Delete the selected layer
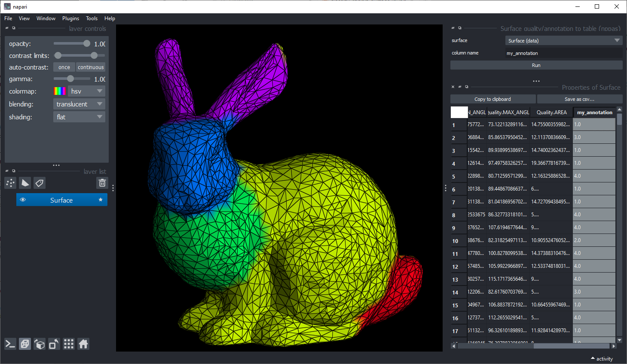Image resolution: width=627 pixels, height=364 pixels. (x=102, y=183)
